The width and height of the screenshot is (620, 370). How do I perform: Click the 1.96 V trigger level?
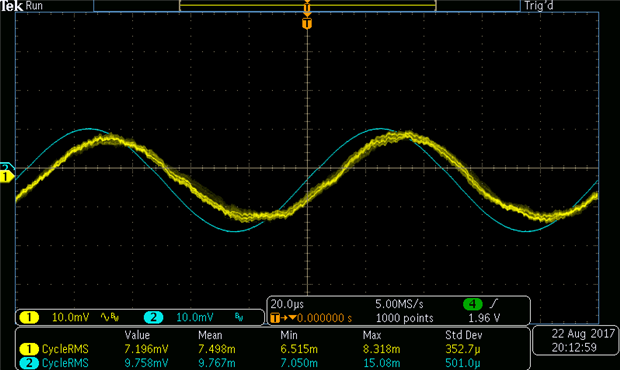[484, 318]
